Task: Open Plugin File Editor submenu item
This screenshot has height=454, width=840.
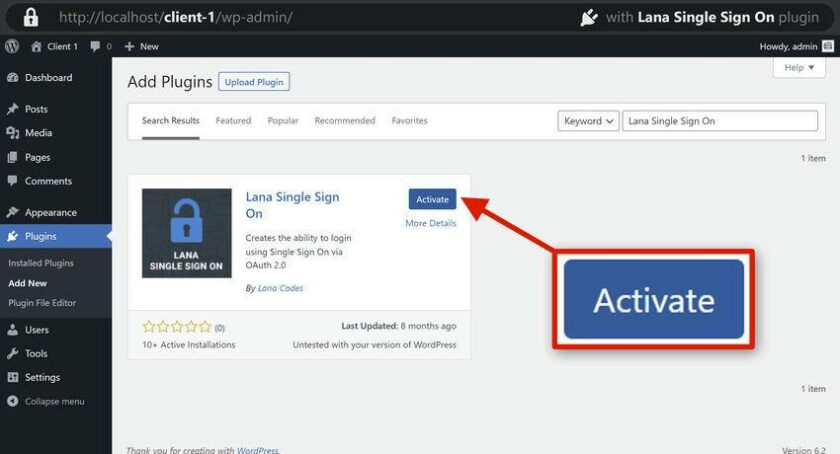Action: click(x=42, y=303)
